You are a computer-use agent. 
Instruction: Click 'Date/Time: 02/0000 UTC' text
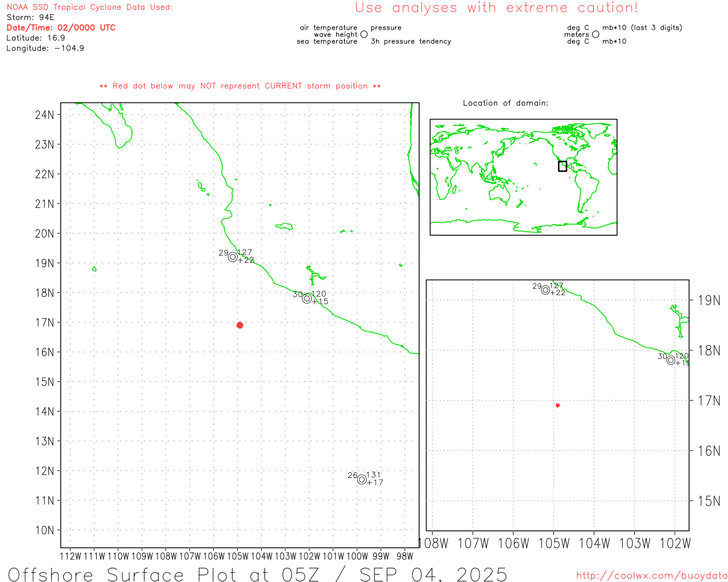pyautogui.click(x=61, y=27)
